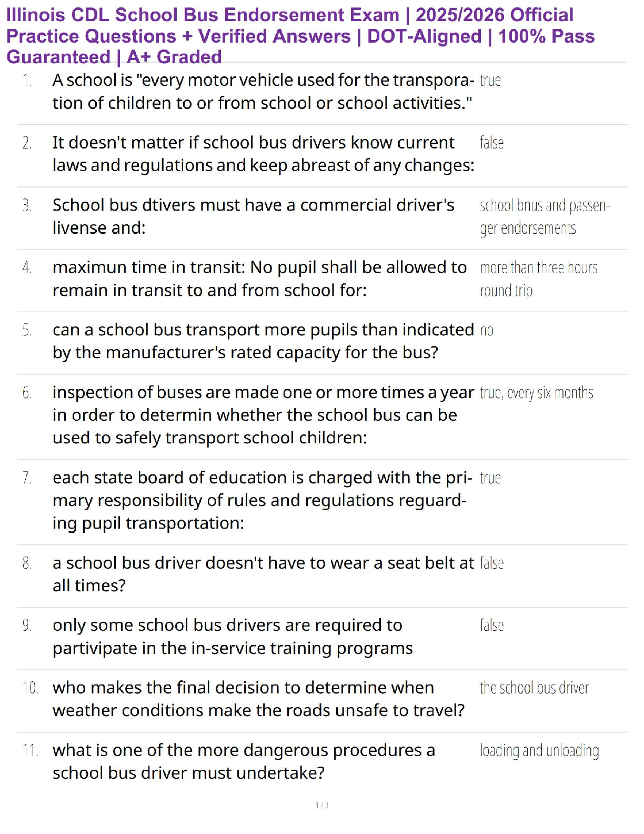
Task: Click question 1 about transportation of children
Action: tap(262, 92)
